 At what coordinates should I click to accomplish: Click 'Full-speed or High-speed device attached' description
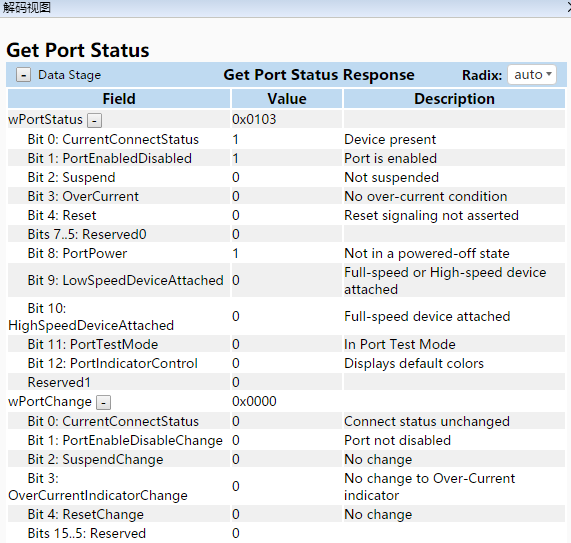(x=445, y=280)
